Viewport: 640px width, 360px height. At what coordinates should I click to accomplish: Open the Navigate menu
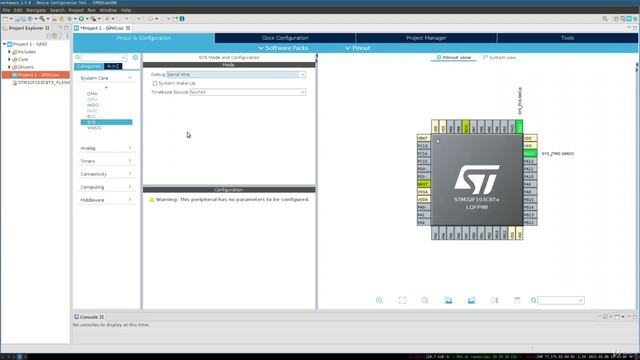(x=36, y=10)
